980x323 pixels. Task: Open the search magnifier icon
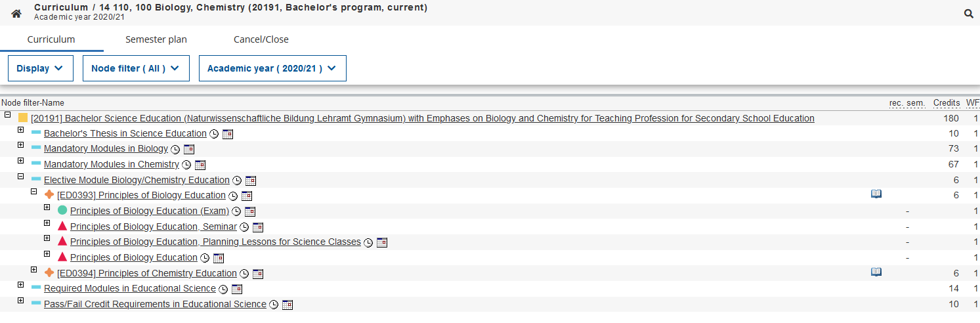pyautogui.click(x=969, y=13)
